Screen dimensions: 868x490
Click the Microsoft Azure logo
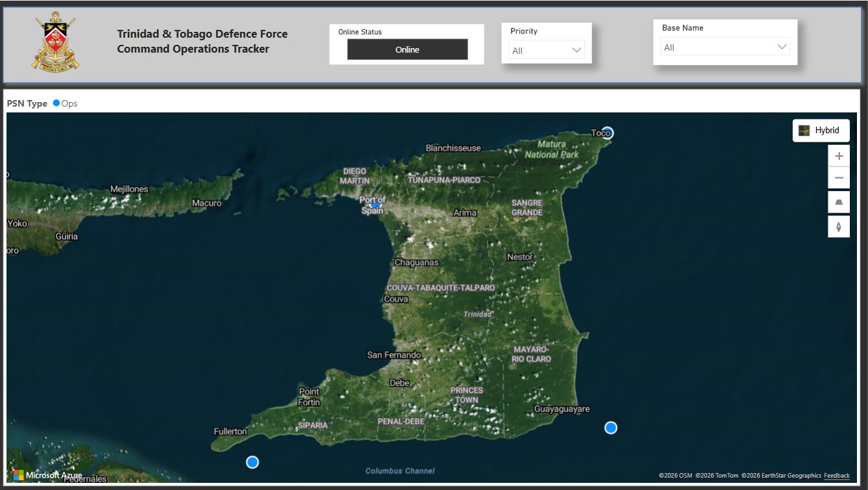pyautogui.click(x=47, y=475)
